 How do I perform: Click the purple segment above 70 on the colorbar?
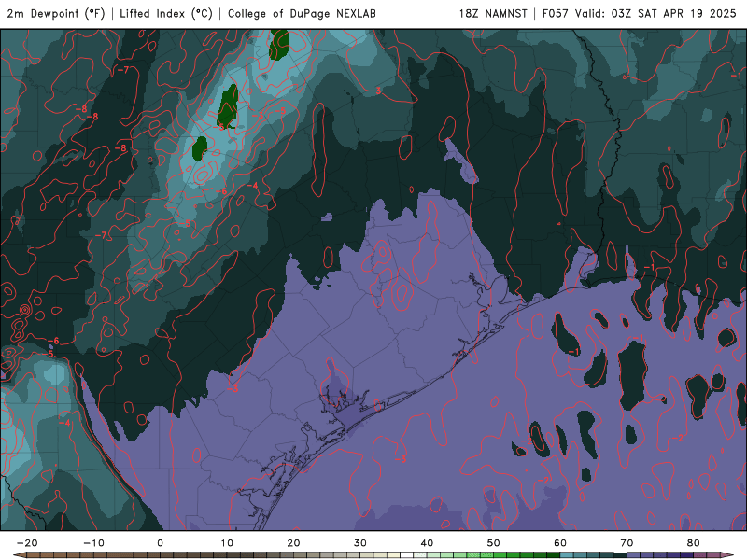[633, 554]
